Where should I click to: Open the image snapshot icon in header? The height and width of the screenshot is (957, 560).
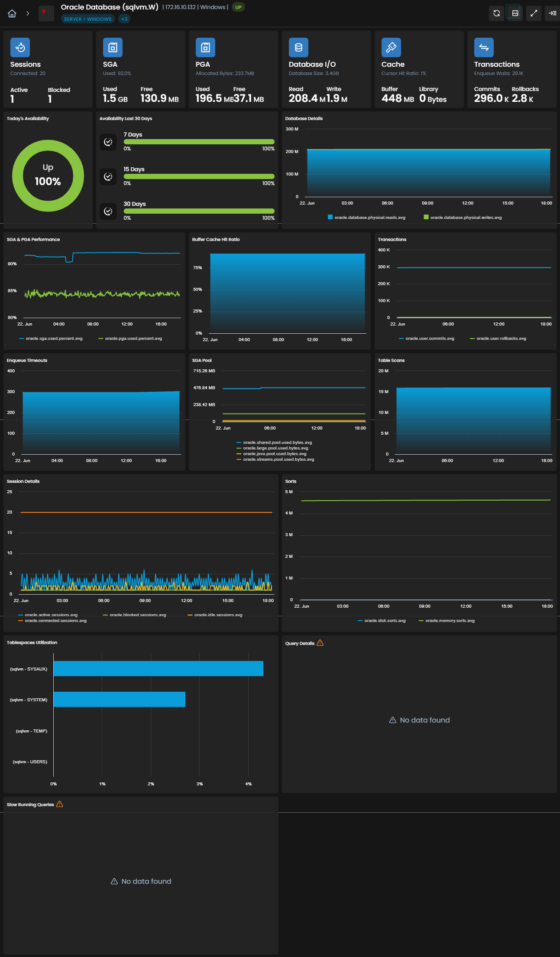tap(515, 13)
